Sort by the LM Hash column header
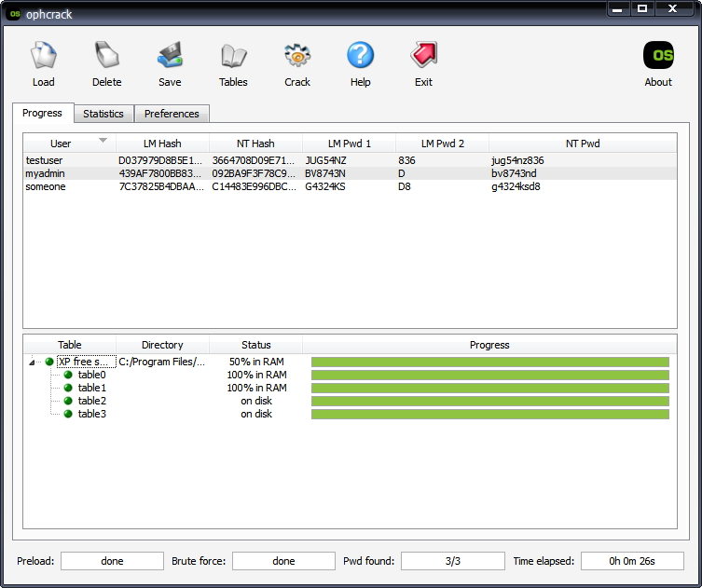 point(162,144)
